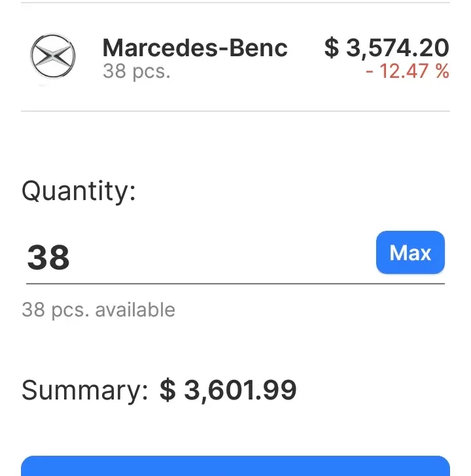Click the dollar sign before 3,574.20
Image resolution: width=471 pixels, height=476 pixels.
(332, 48)
